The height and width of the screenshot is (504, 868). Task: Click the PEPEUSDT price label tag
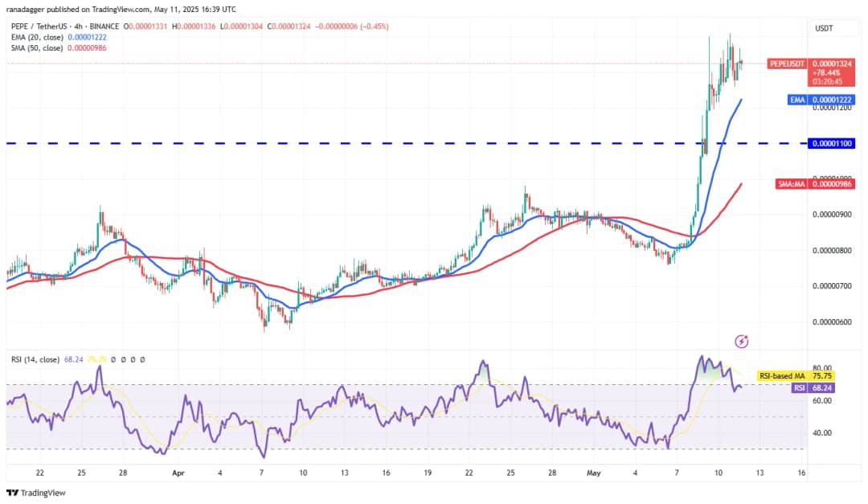(788, 63)
